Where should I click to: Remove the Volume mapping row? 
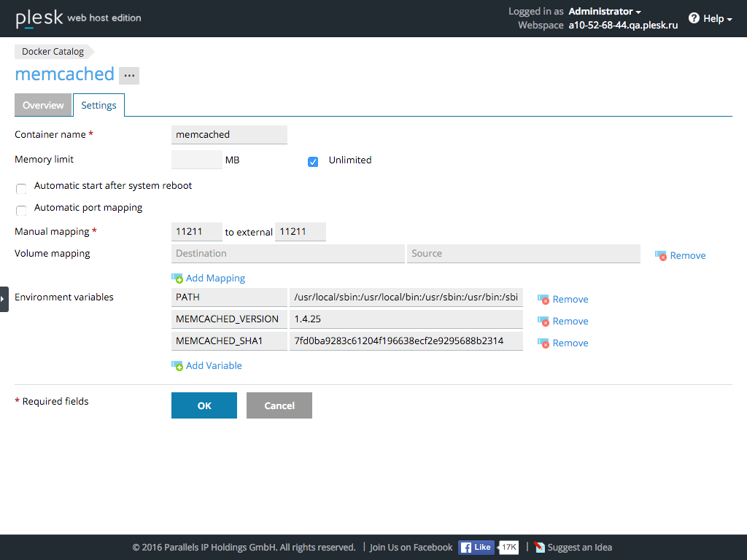pos(680,255)
